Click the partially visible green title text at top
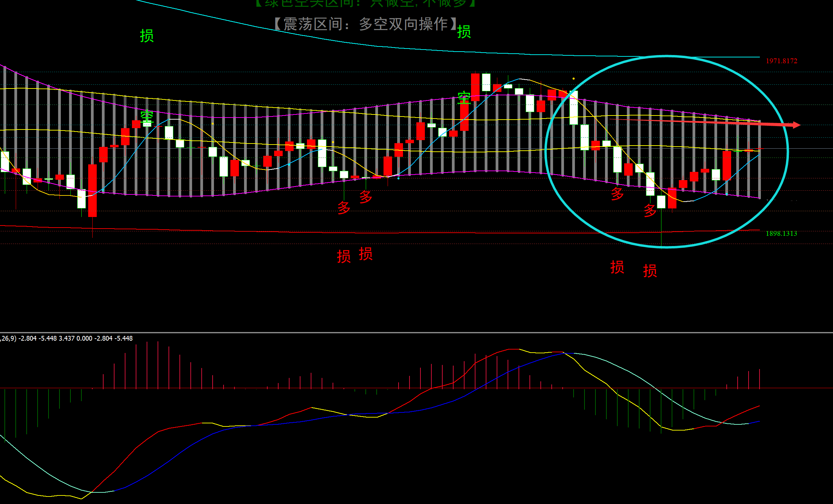 point(365,3)
